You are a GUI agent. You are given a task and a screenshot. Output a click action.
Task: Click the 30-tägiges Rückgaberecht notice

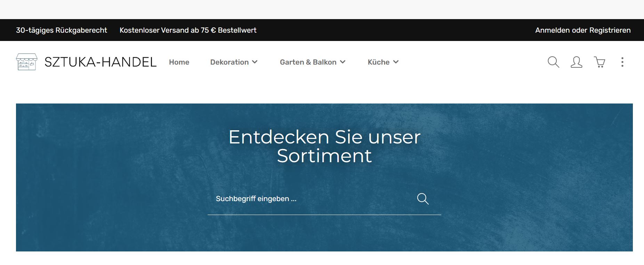[x=62, y=30]
